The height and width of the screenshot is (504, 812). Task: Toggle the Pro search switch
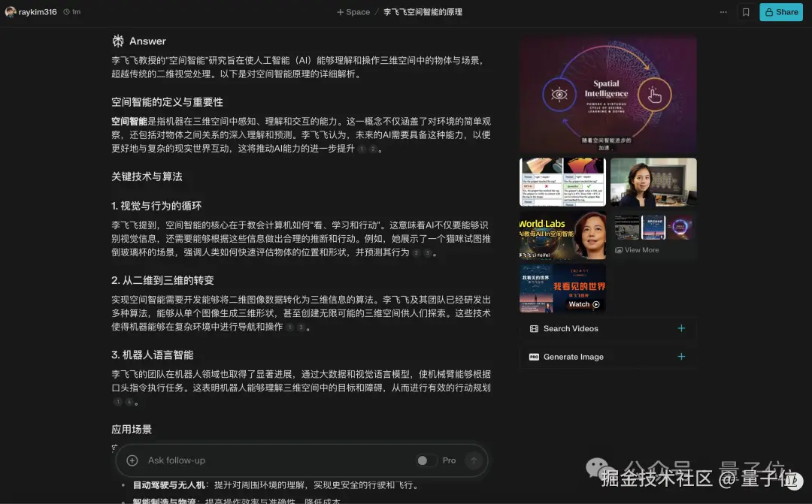pyautogui.click(x=426, y=460)
